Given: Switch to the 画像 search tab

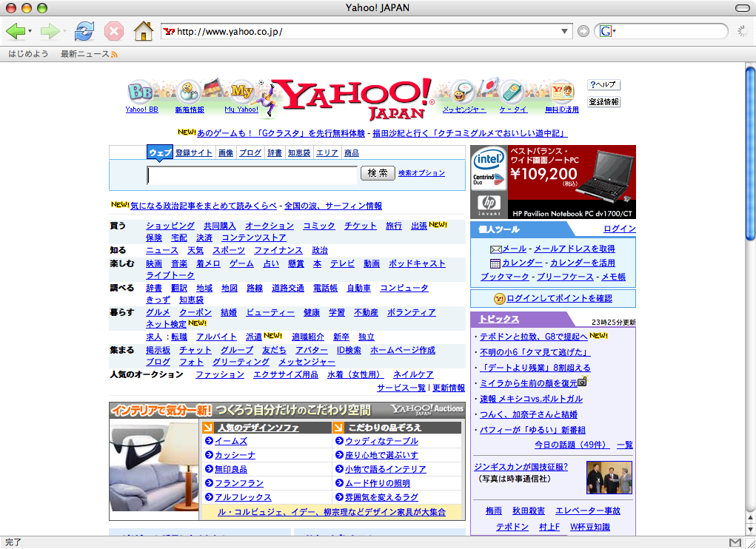Looking at the screenshot, I should click(226, 152).
